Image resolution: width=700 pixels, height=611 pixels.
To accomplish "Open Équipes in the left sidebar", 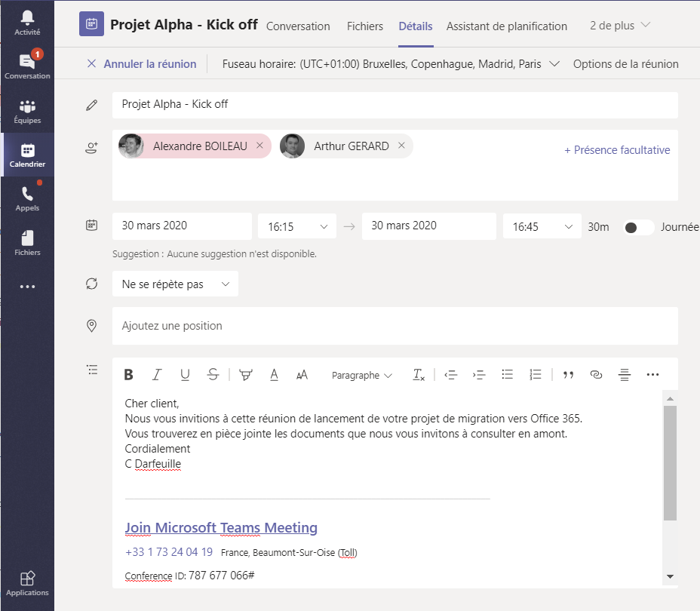I will coord(27,111).
